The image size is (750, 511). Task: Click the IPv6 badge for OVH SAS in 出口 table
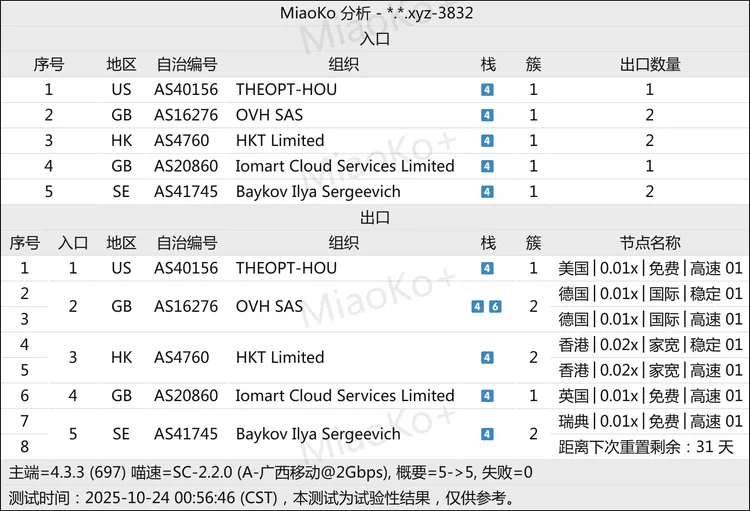click(x=495, y=307)
